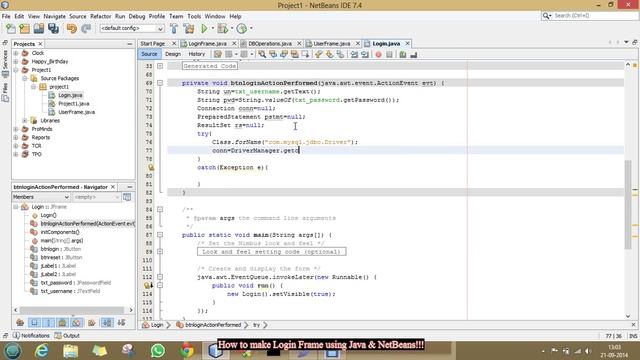Click the editor vertical scrollbar thumb

[x=628, y=204]
